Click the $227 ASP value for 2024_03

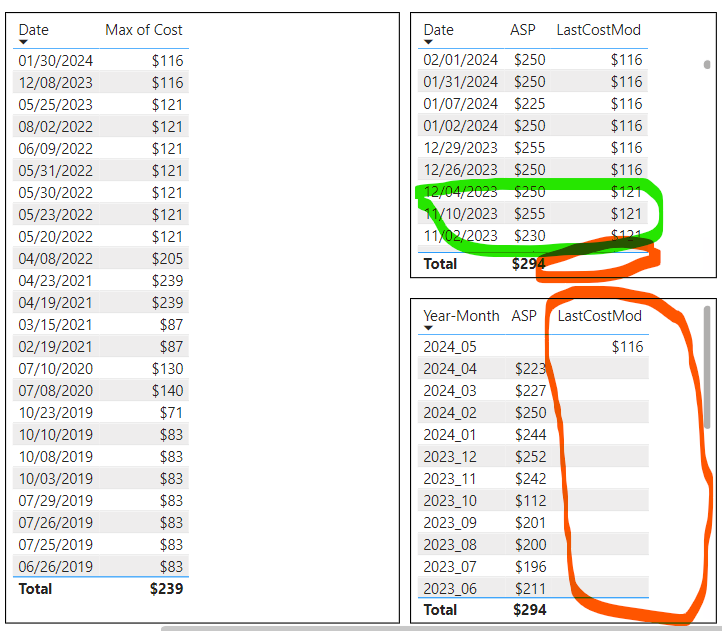click(x=530, y=391)
